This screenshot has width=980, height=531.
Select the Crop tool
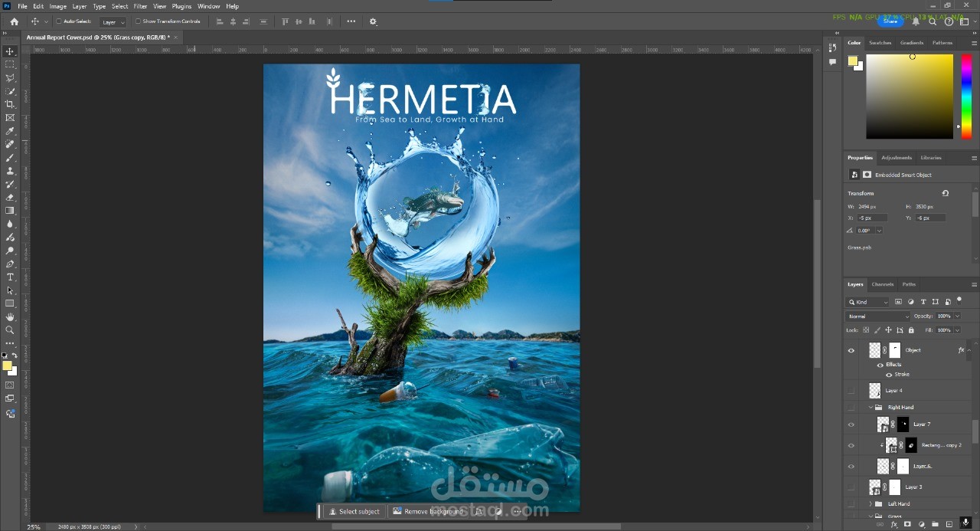(x=10, y=104)
